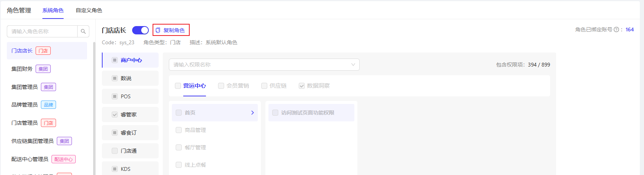This screenshot has height=175, width=644.
Task: Click the 请输入角色名称 search field
Action: click(42, 31)
